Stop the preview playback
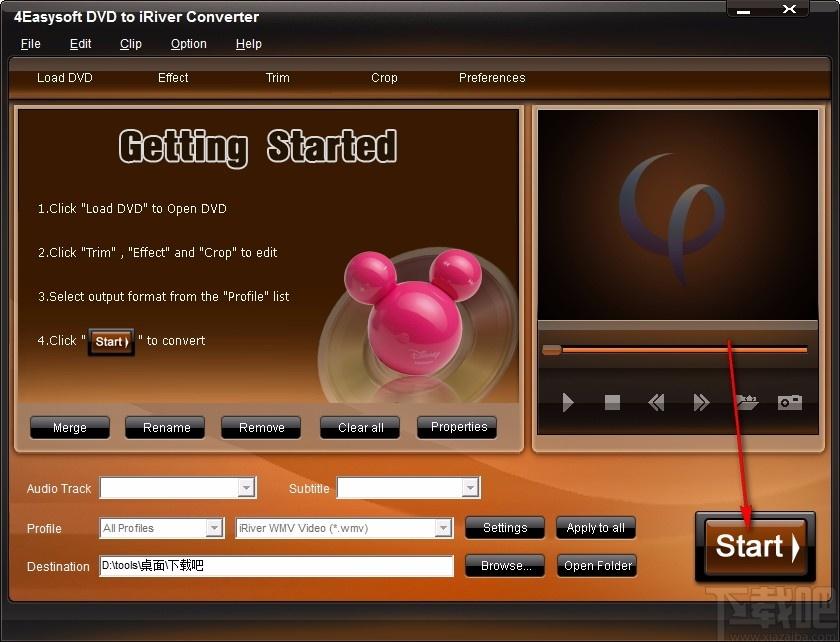This screenshot has width=840, height=642. 612,402
